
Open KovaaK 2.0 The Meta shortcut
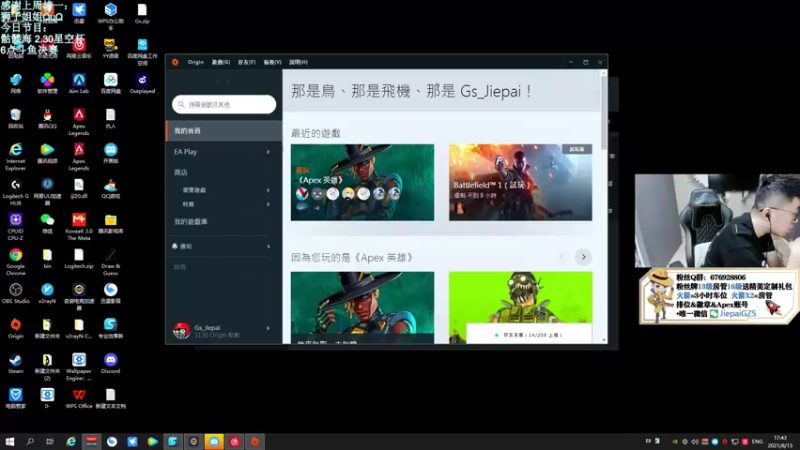79,227
